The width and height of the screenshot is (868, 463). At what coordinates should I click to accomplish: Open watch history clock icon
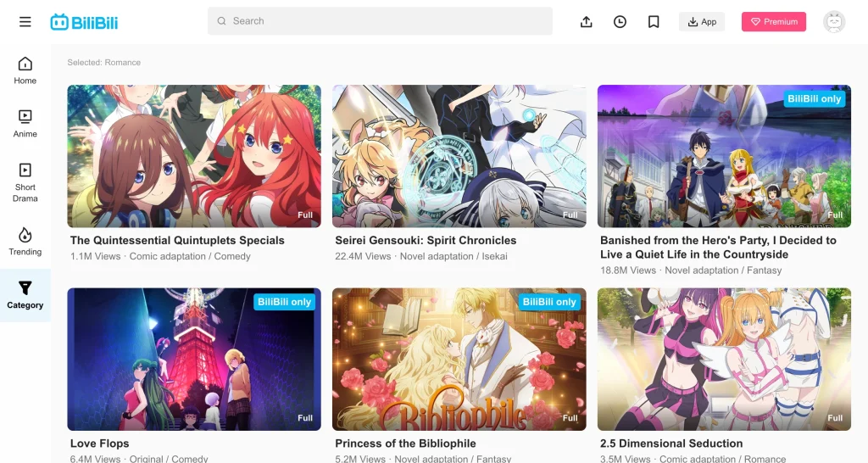[x=620, y=21]
